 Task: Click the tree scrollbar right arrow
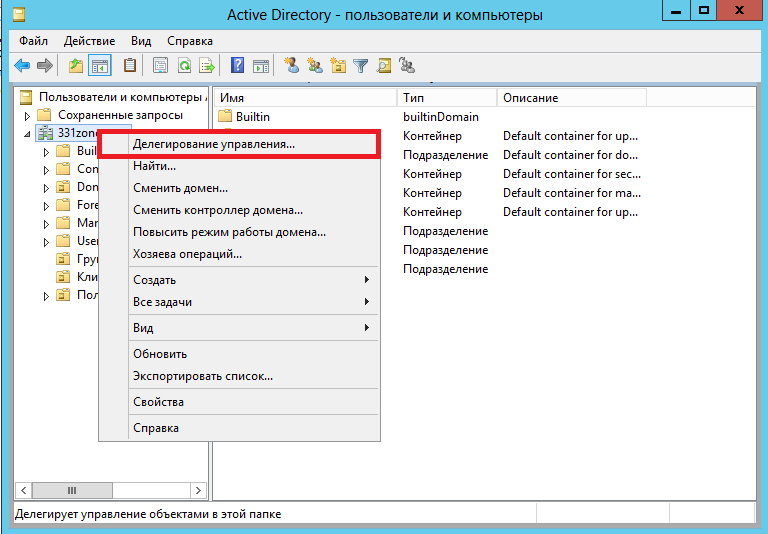198,490
